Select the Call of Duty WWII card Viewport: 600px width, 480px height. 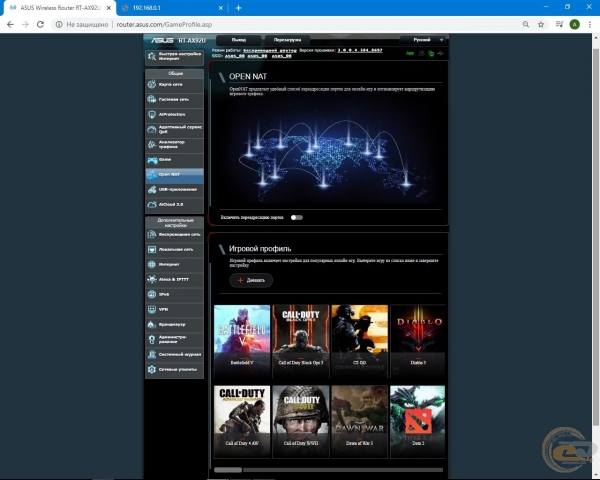click(301, 422)
